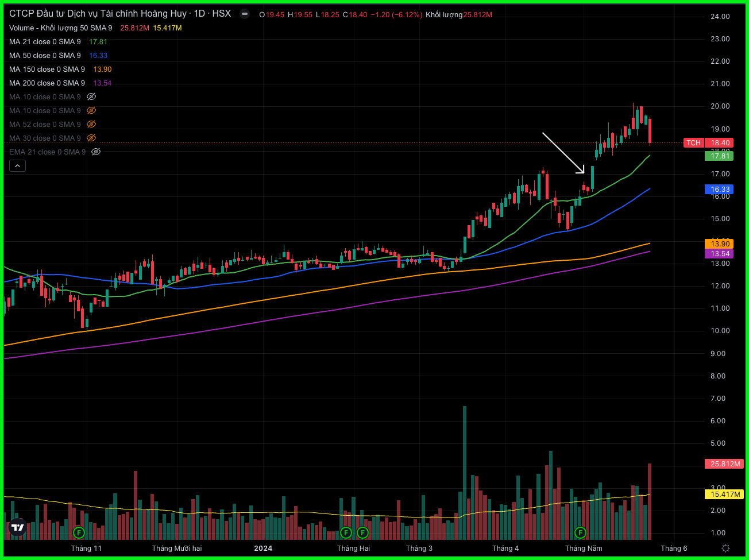Viewport: 749px width, 560px height.
Task: Click the Tháng 3 time-axis label
Action: tap(420, 548)
